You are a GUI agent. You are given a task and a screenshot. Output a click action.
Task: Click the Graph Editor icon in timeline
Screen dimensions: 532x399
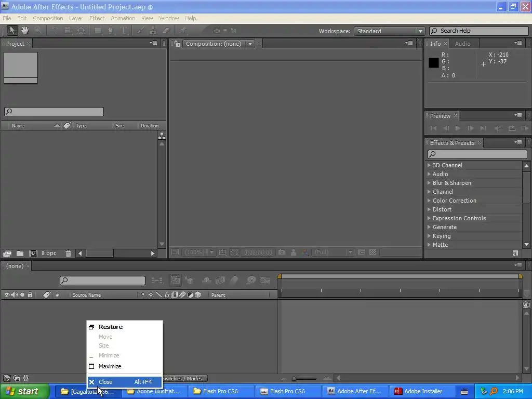265,280
